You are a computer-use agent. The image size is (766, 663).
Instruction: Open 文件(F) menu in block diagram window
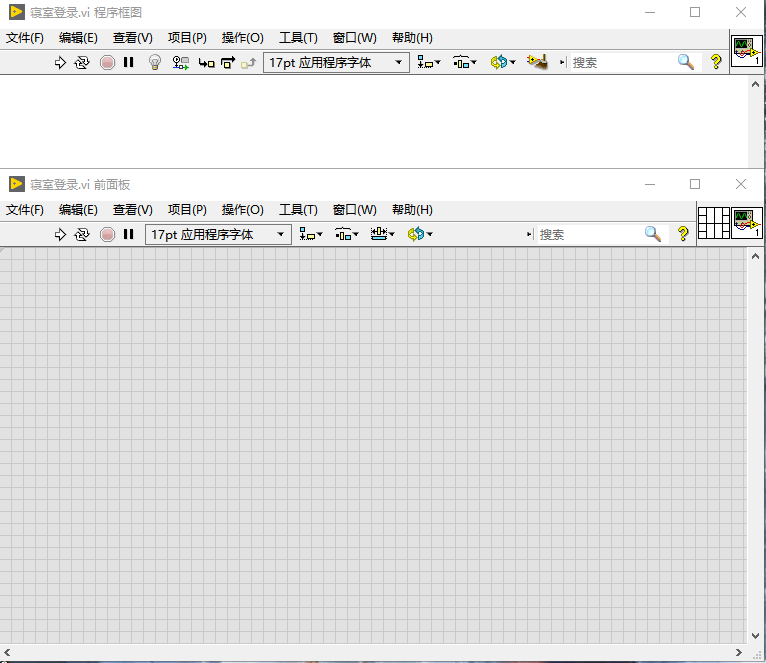pyautogui.click(x=24, y=38)
